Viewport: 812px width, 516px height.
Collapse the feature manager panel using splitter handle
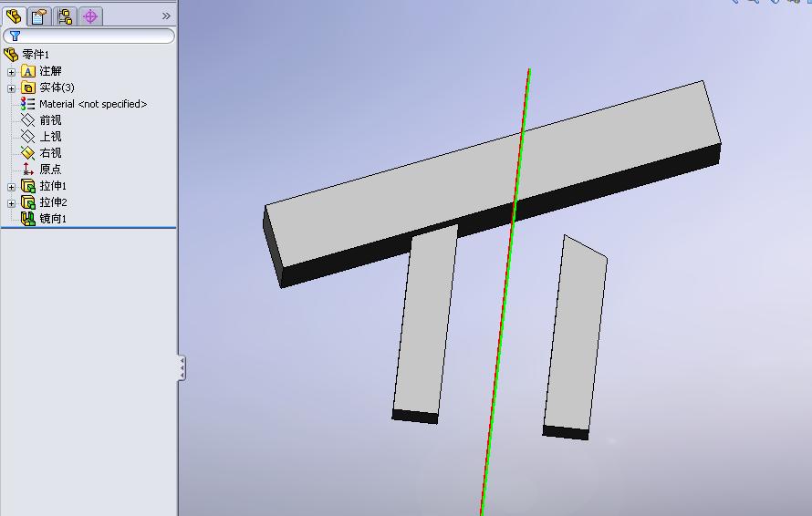[182, 368]
